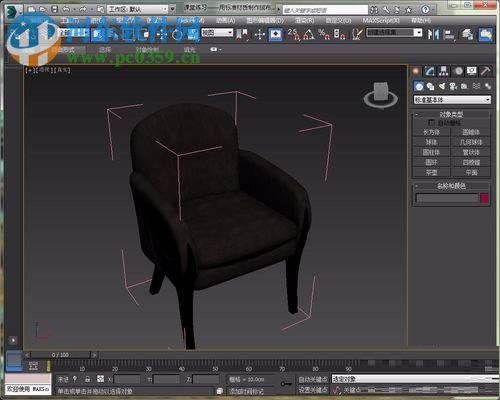Click the object name input field

(x=447, y=198)
